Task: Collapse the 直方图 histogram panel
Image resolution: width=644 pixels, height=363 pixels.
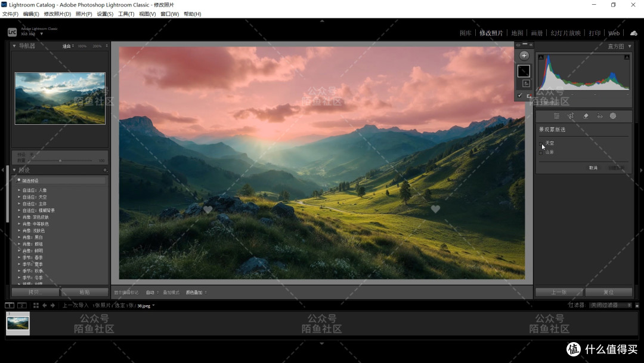Action: (x=630, y=46)
